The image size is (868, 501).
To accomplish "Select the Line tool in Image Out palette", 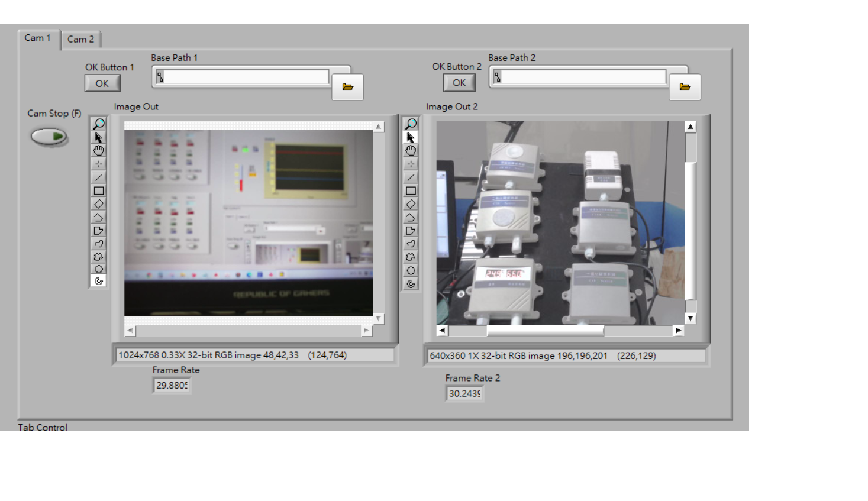I will point(99,177).
